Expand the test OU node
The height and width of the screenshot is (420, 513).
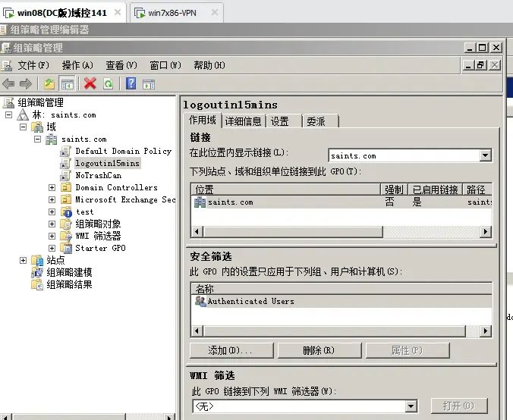coord(52,212)
